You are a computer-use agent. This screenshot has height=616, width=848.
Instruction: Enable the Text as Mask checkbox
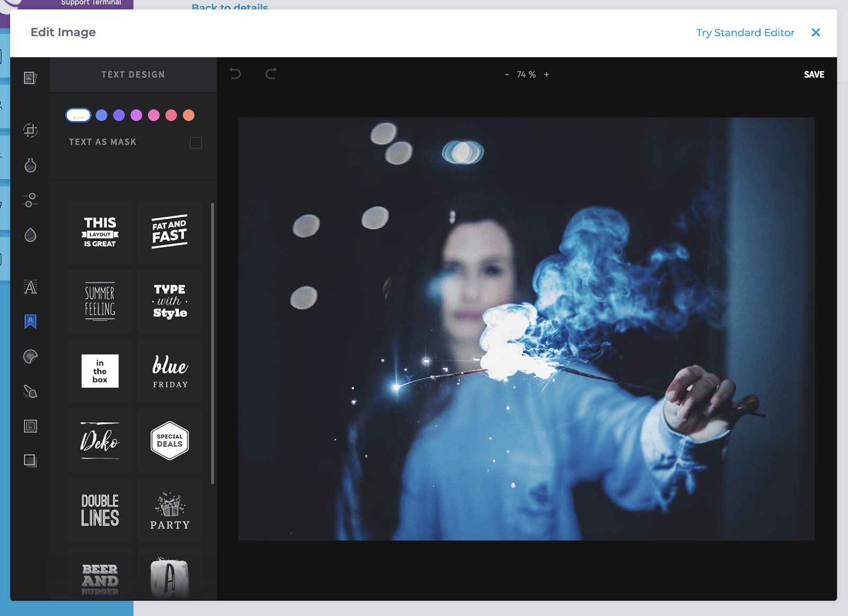[x=196, y=142]
